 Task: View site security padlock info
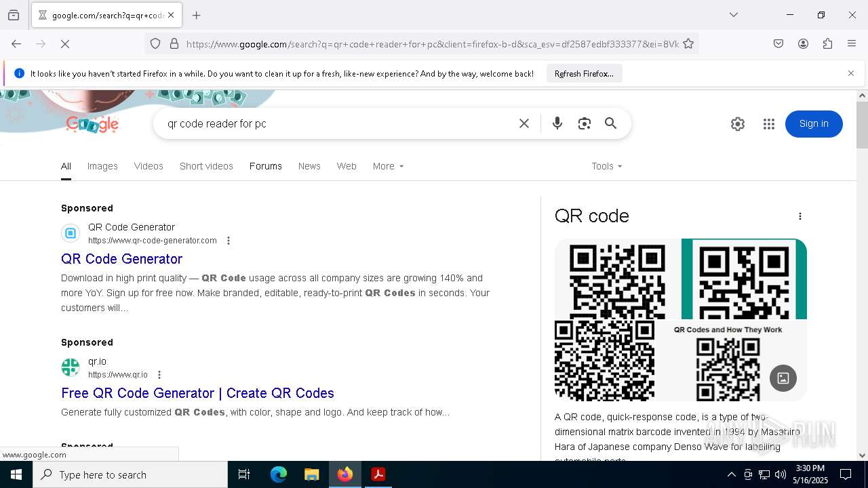click(x=174, y=44)
